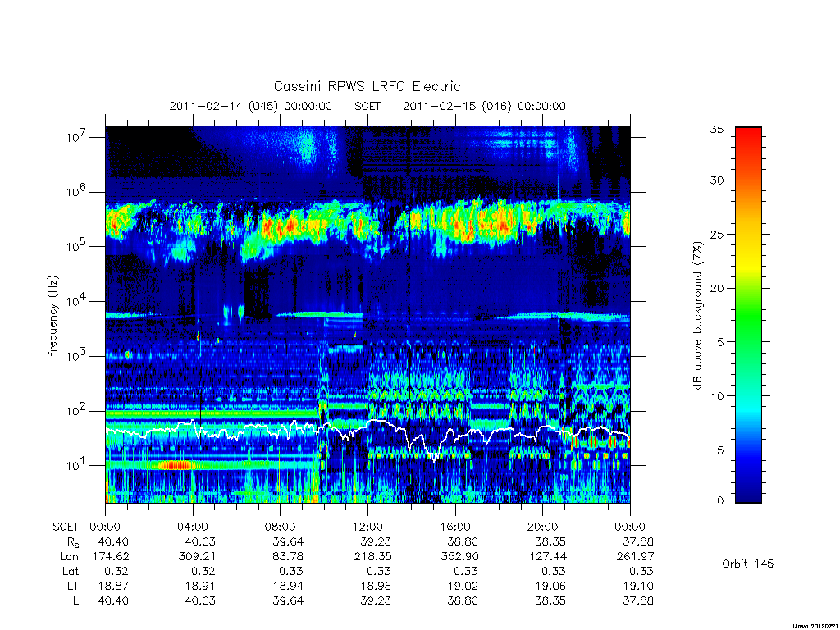840x630 pixels.
Task: Click the Rs row label
Action: pos(72,542)
